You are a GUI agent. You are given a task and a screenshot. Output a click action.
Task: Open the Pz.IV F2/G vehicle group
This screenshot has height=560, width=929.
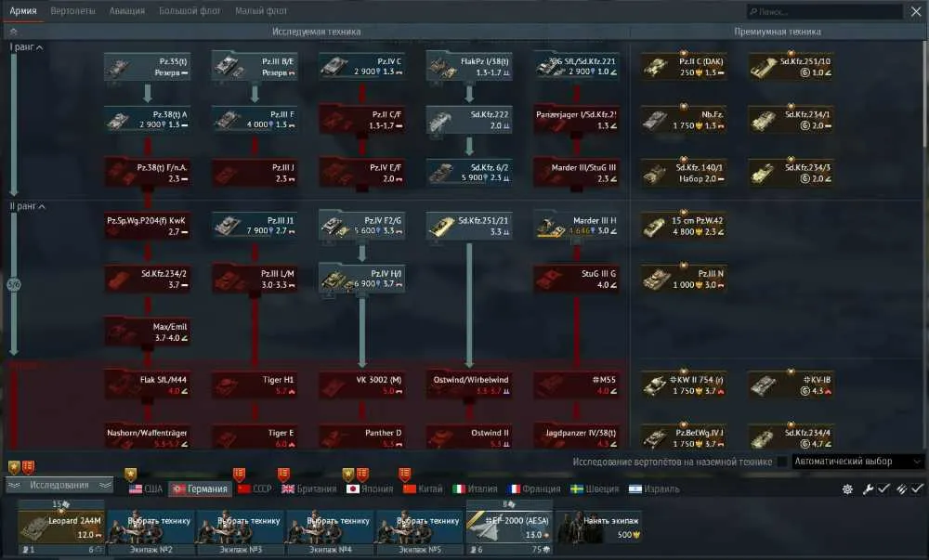pyautogui.click(x=361, y=226)
